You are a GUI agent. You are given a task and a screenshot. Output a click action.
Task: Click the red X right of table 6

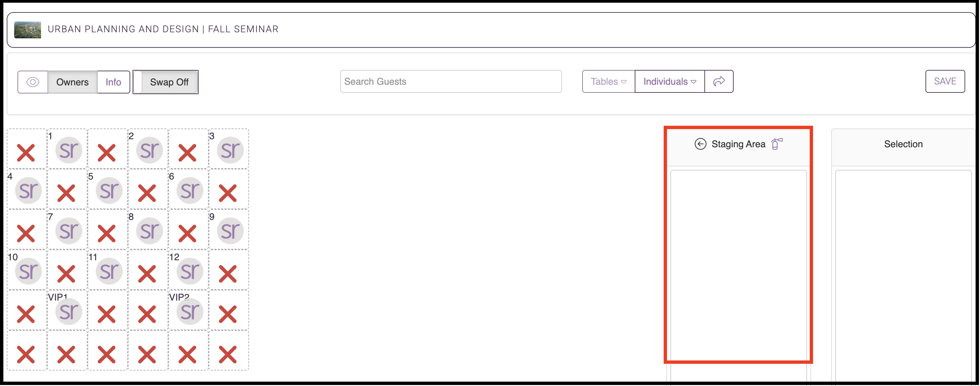click(x=228, y=193)
